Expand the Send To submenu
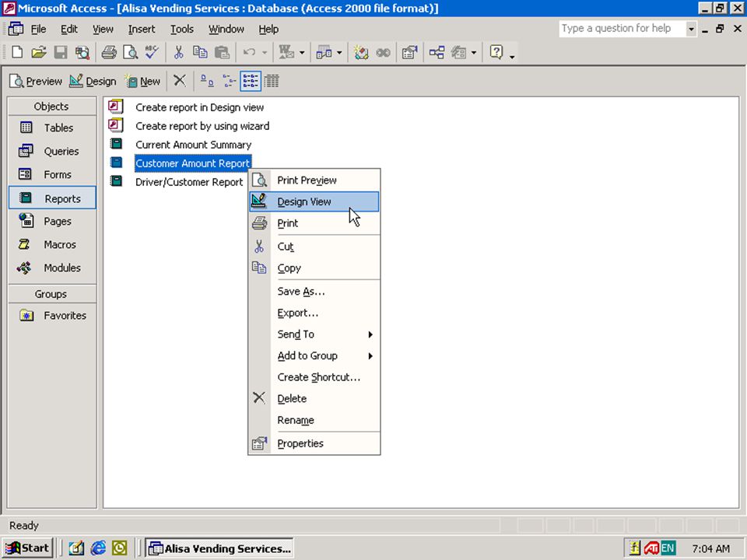747x560 pixels. pos(314,334)
